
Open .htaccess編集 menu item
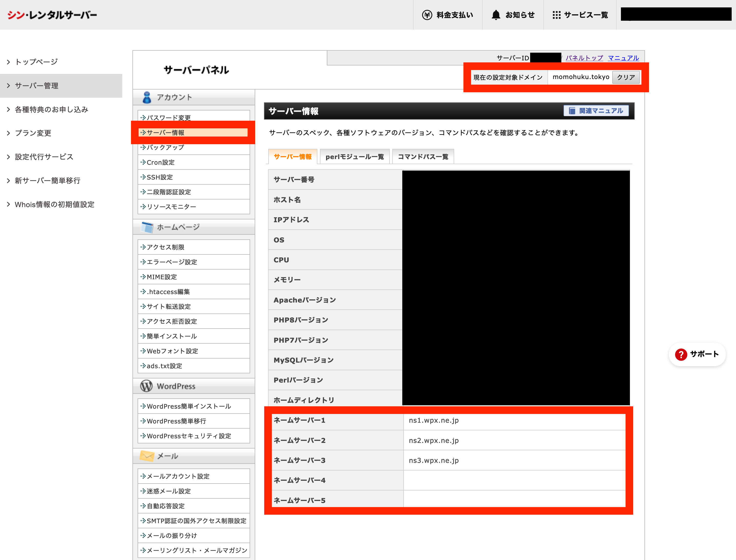(194, 292)
